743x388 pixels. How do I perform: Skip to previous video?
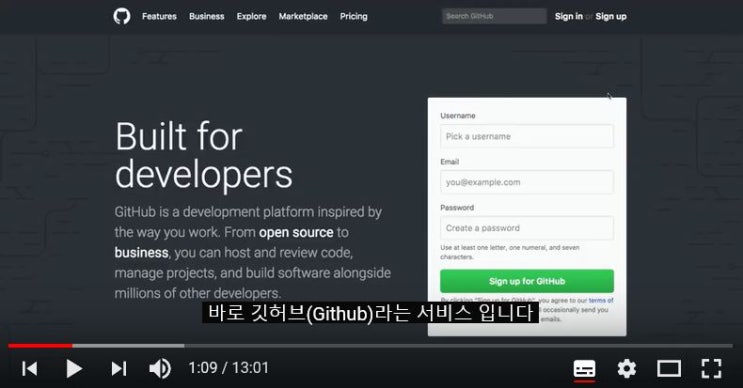click(29, 369)
